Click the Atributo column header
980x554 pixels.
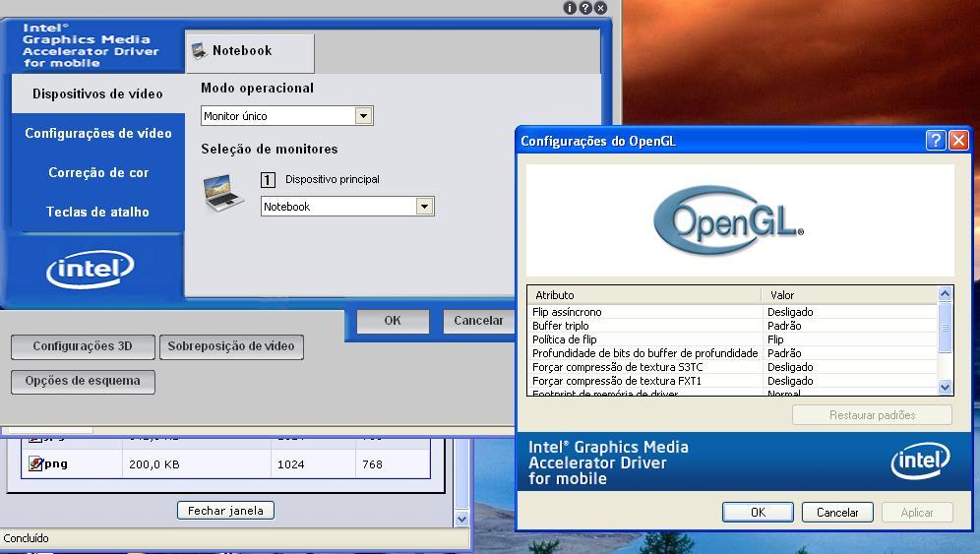644,295
